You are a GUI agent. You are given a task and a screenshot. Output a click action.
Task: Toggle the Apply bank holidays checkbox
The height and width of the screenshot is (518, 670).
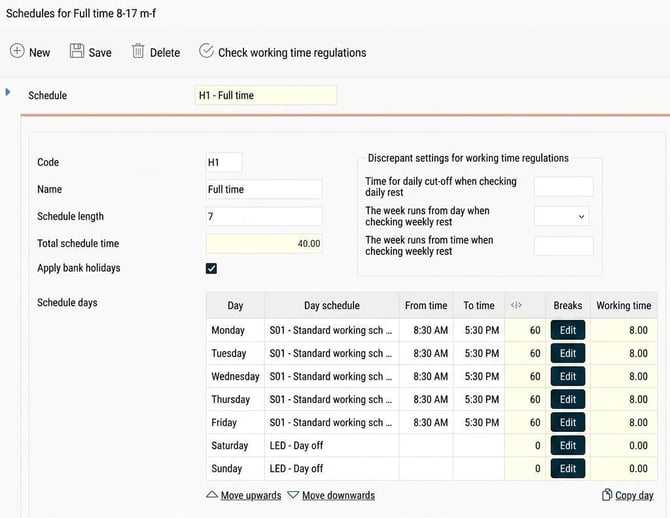(x=211, y=268)
